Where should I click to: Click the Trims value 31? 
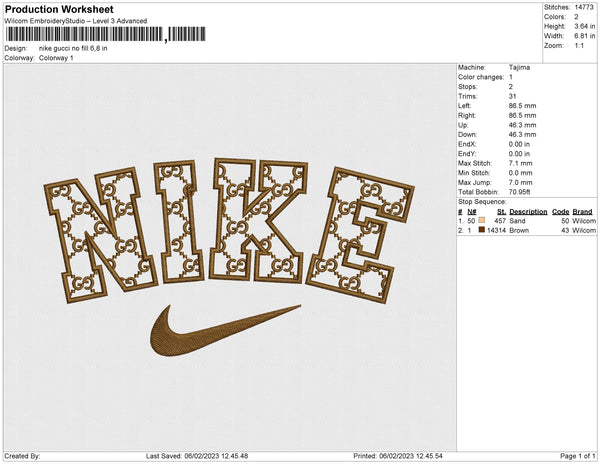point(512,96)
